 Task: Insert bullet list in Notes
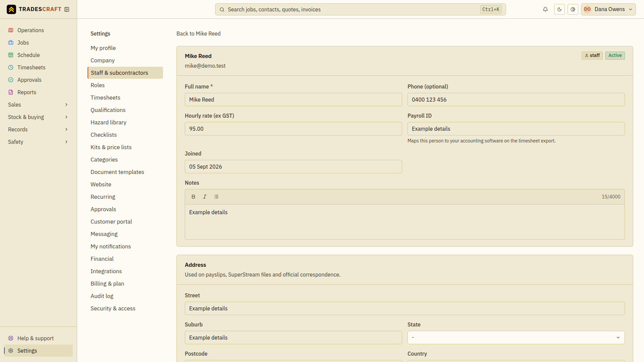click(216, 197)
